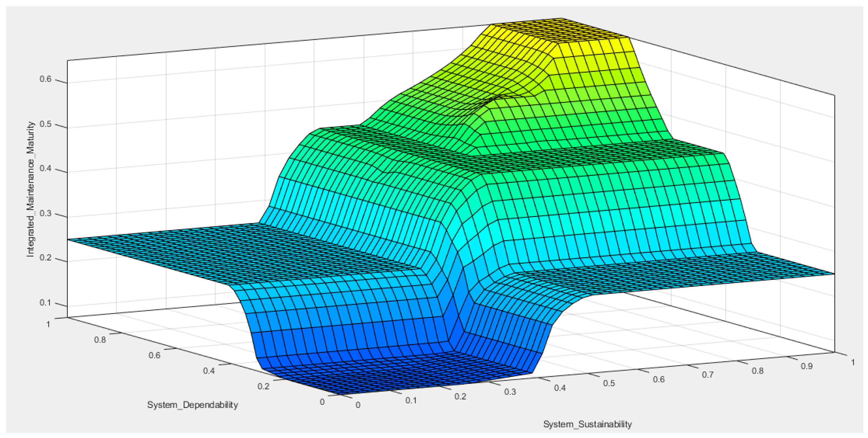Viewport: 868px width, 438px height.
Task: Click the 0.3 tick on the vertical axis
Action: (45, 213)
